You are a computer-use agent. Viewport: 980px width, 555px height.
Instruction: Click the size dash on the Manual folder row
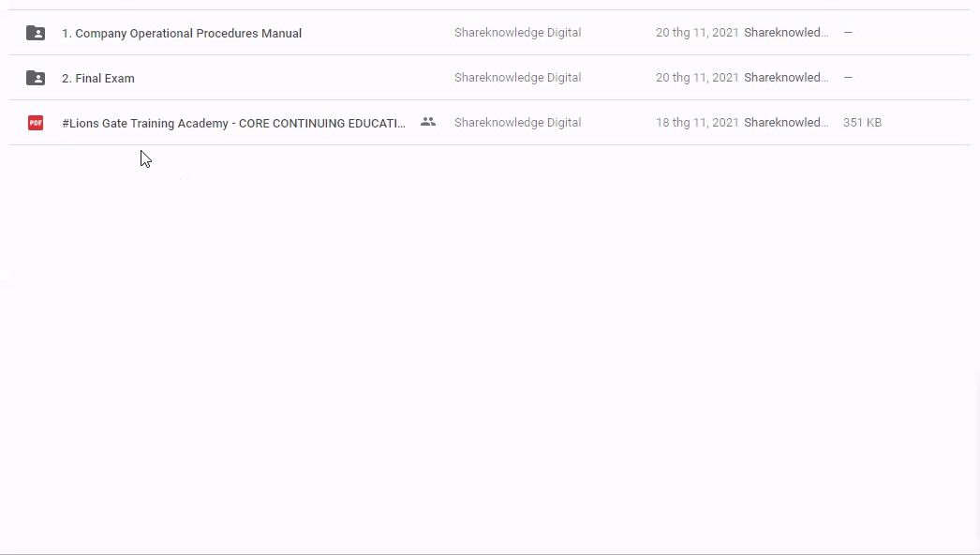point(848,33)
